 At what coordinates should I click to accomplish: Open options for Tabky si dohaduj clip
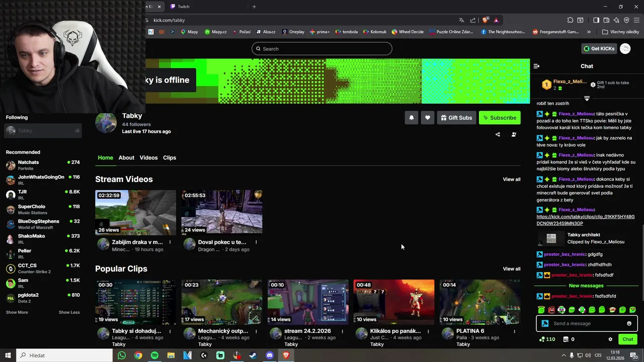[170, 331]
